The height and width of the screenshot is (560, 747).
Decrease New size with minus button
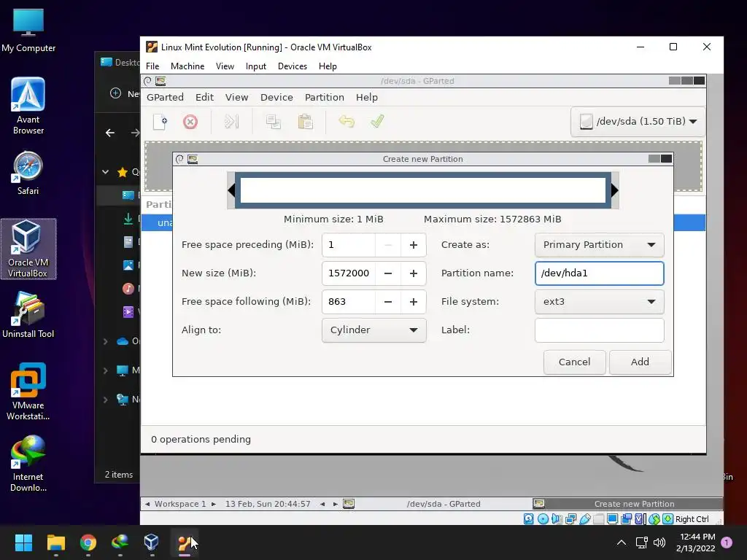(388, 273)
